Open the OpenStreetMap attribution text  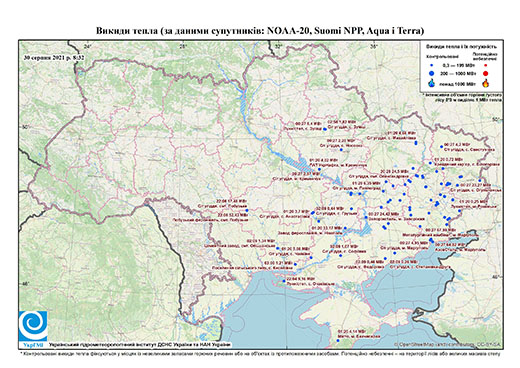point(448,344)
